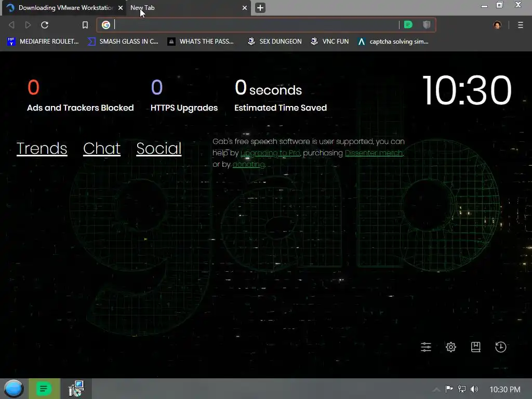This screenshot has width=532, height=399.
Task: Open the green Dissenter comments icon
Action: pos(408,24)
